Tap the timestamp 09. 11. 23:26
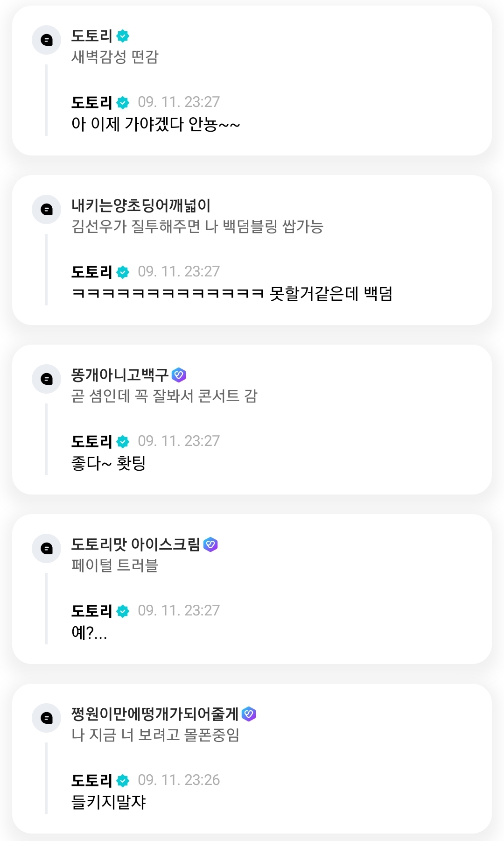 (x=179, y=780)
